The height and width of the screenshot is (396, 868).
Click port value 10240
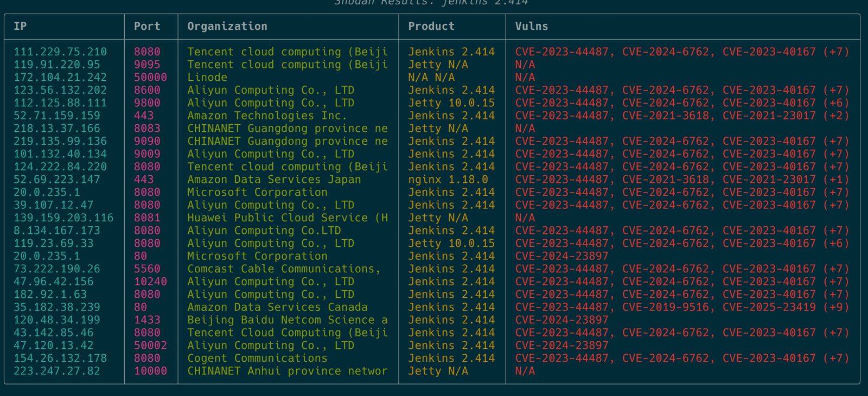[x=150, y=282]
